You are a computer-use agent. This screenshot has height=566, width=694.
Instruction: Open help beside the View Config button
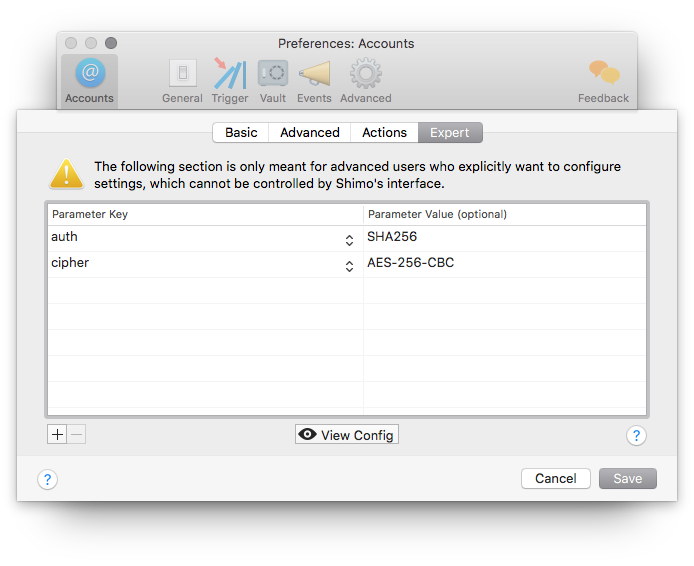coord(636,436)
